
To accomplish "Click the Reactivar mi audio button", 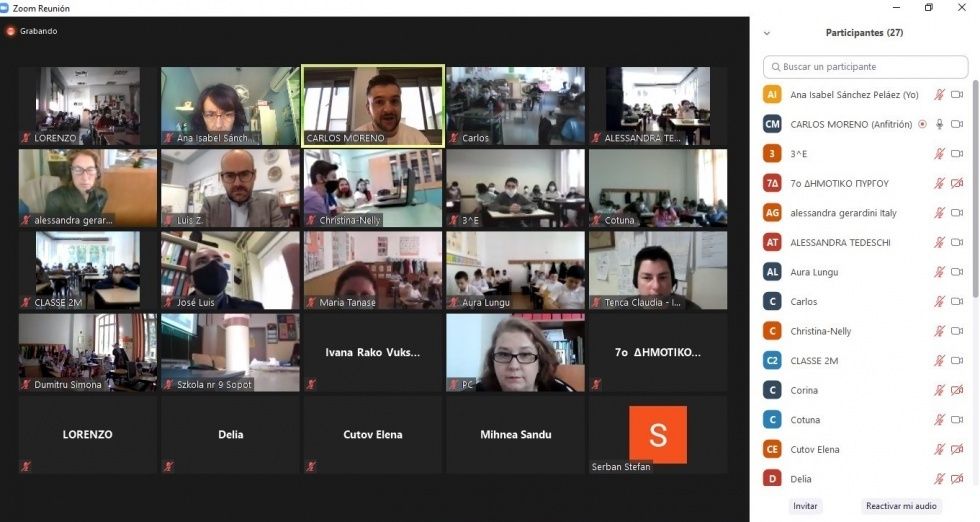I will [901, 506].
